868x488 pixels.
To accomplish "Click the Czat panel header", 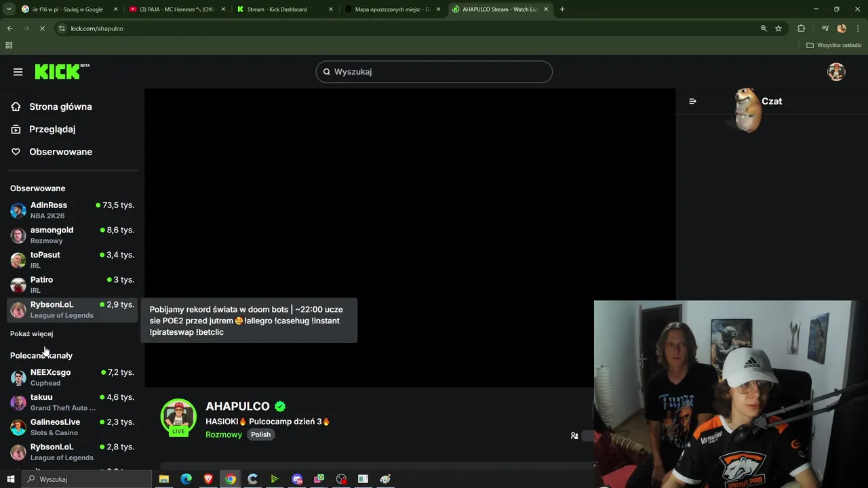I will (772, 101).
